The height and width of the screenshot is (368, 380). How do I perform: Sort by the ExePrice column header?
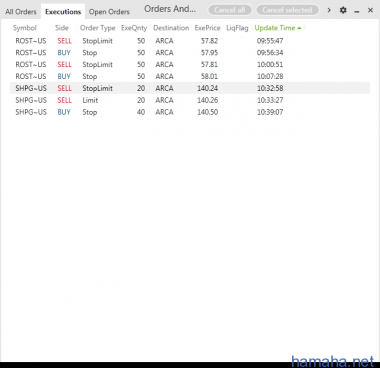pos(207,28)
